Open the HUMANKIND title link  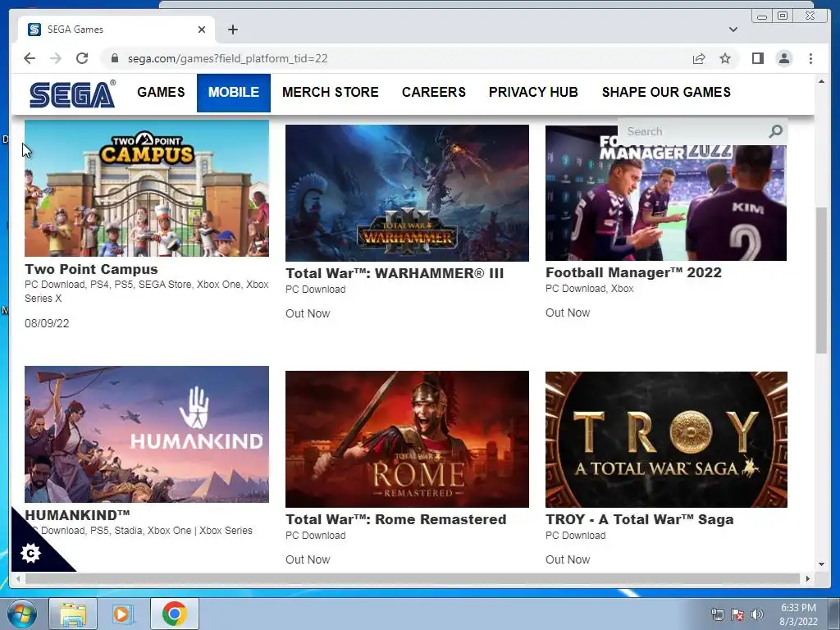[77, 515]
